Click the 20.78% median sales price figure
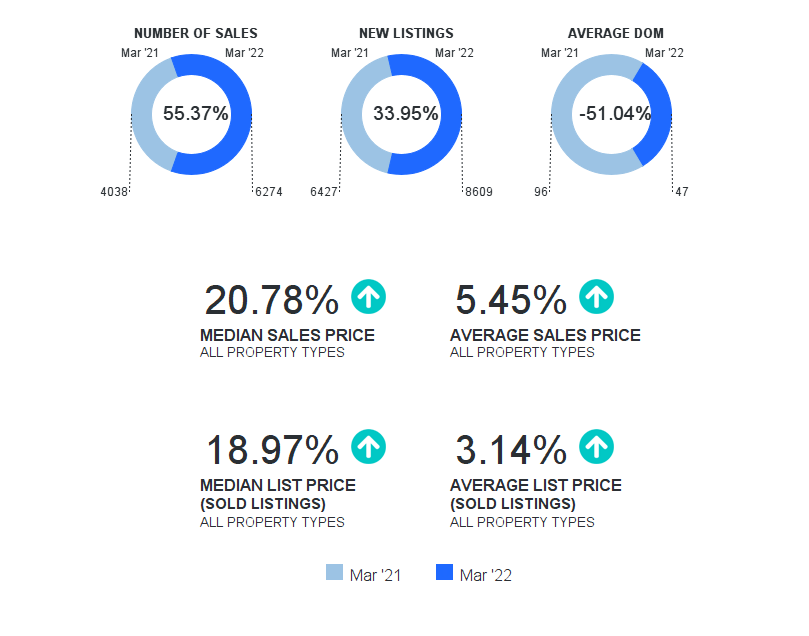This screenshot has width=809, height=636. pyautogui.click(x=271, y=300)
